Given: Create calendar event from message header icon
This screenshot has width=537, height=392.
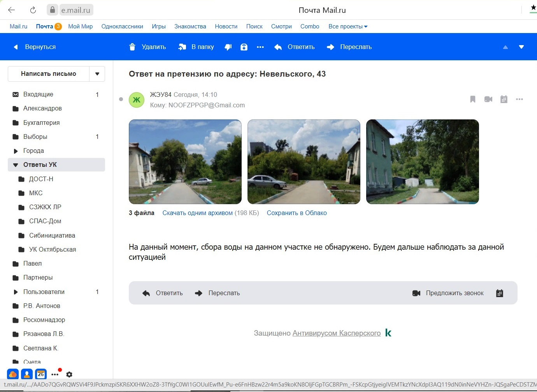Looking at the screenshot, I should click(x=504, y=99).
